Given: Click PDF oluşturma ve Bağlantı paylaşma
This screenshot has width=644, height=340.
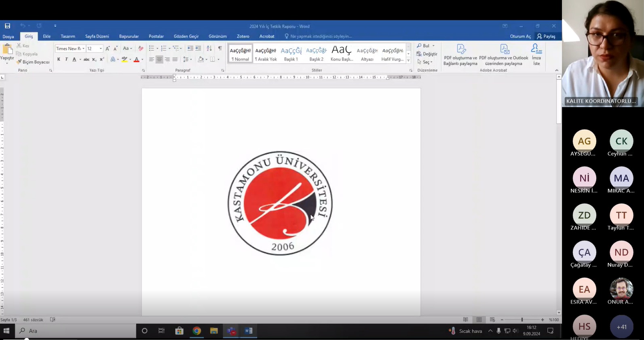Looking at the screenshot, I should (x=460, y=55).
